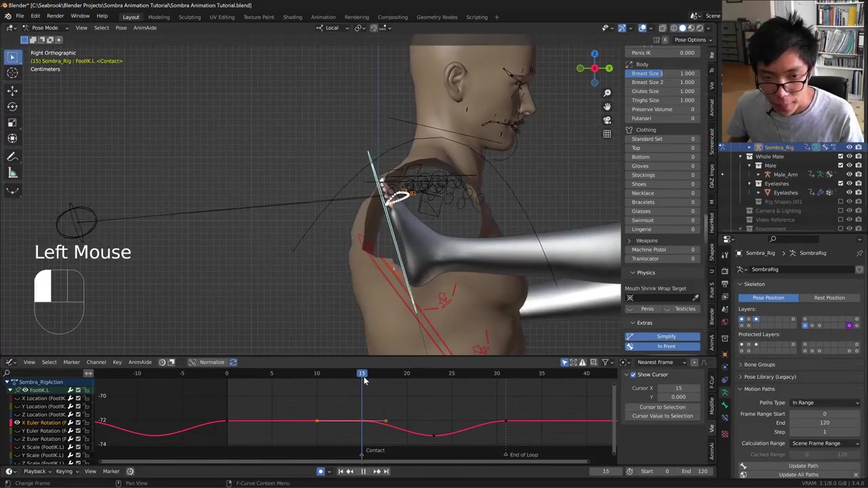This screenshot has width=868, height=488.
Task: Click the pan hand viewport icon
Action: click(x=607, y=106)
